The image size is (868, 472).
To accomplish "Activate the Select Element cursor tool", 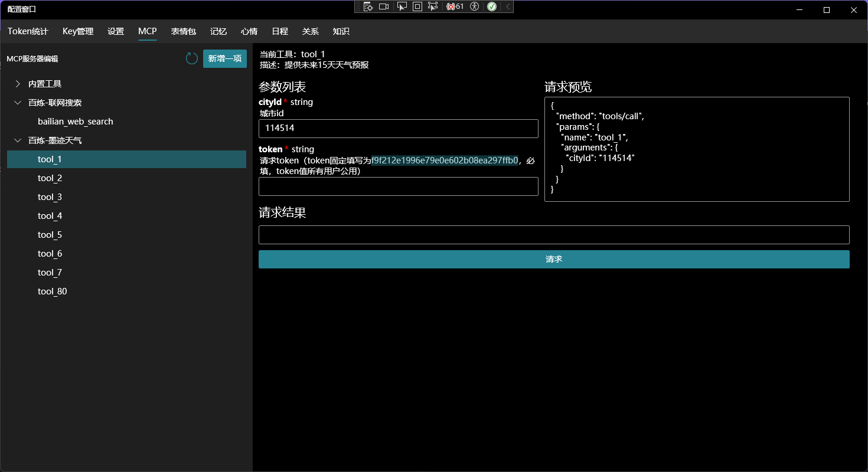I will 402,6.
